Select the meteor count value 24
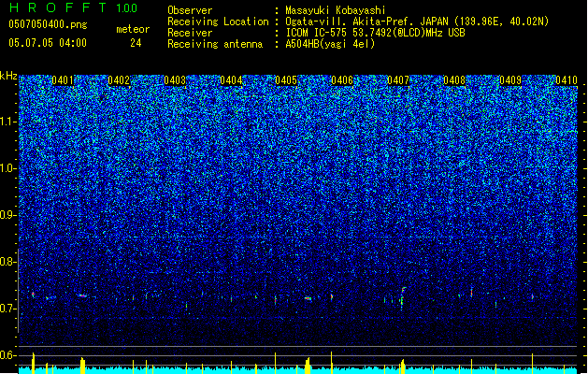Viewport: 588px width, 374px height. [136, 43]
